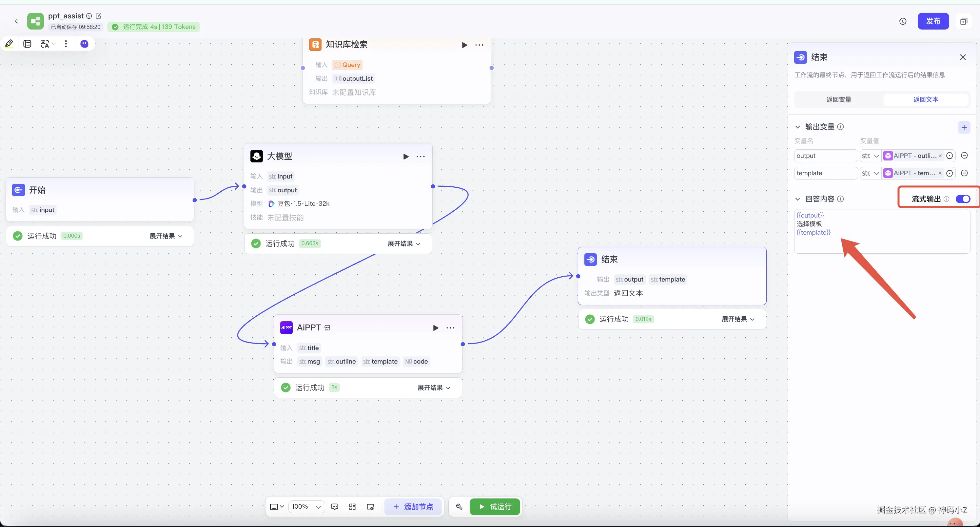Click the auto-layout grid icon in bottom toolbar
The height and width of the screenshot is (527, 980).
[352, 507]
